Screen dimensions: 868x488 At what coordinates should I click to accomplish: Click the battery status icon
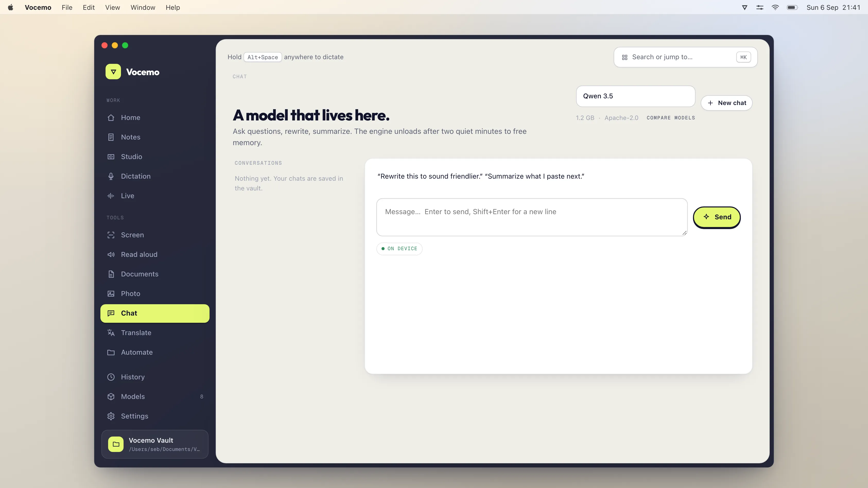coord(792,7)
